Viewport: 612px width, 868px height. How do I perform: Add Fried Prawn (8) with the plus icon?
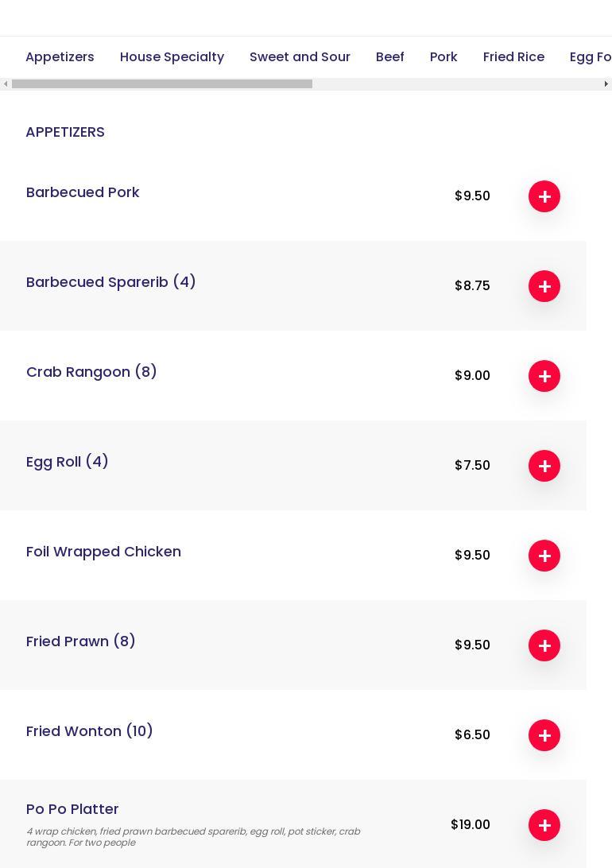(x=544, y=645)
